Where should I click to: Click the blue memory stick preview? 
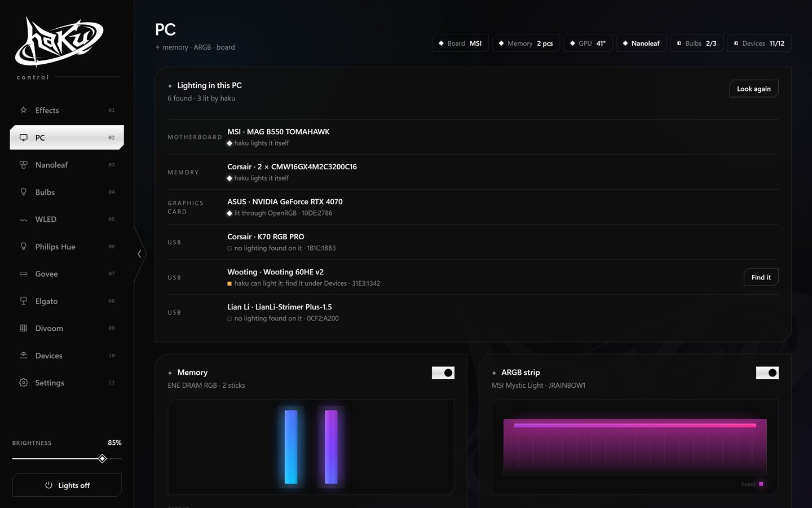coord(291,446)
